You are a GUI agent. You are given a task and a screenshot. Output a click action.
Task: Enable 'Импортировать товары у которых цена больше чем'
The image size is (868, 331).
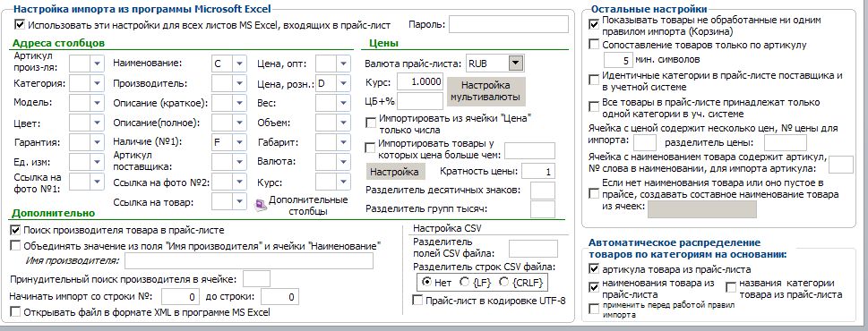coord(370,148)
